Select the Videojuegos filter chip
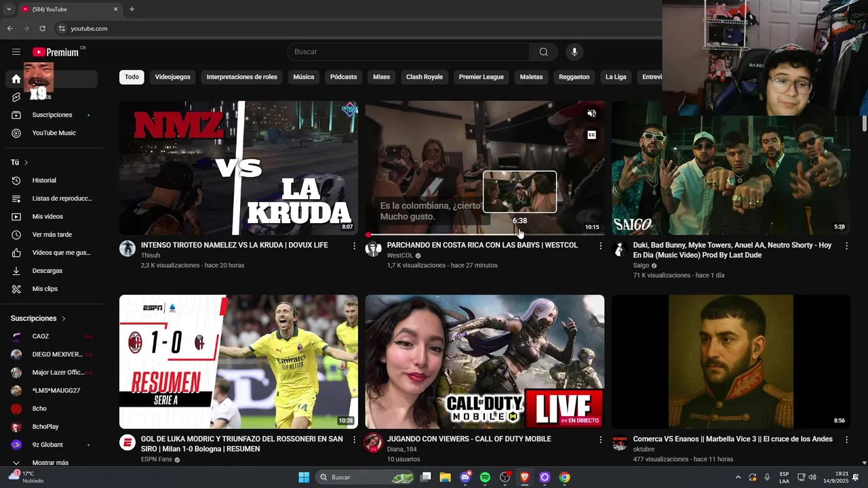This screenshot has width=868, height=488. [x=172, y=77]
